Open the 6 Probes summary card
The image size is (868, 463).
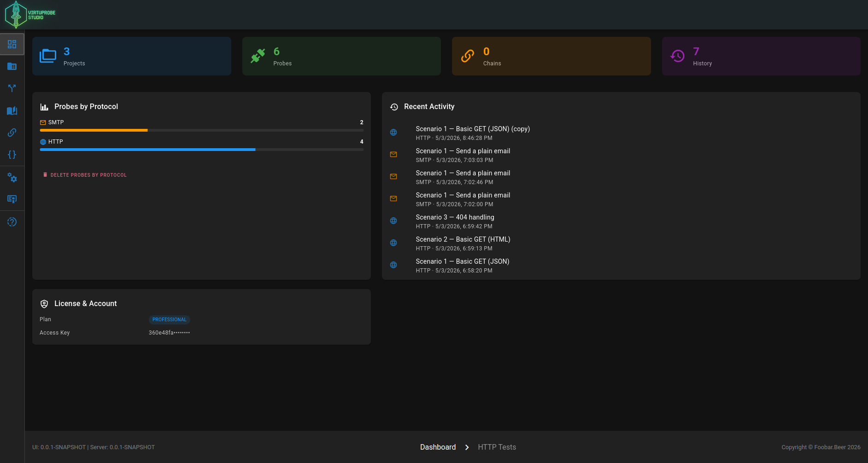[341, 56]
